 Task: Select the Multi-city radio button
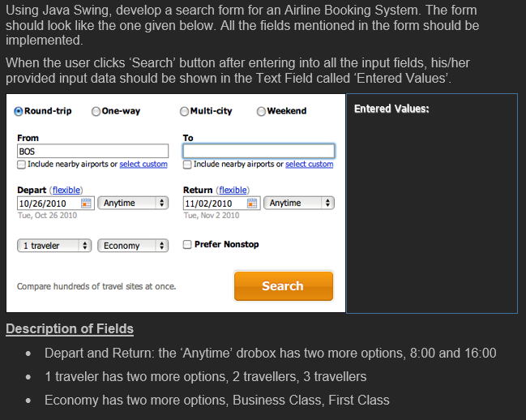[x=184, y=111]
